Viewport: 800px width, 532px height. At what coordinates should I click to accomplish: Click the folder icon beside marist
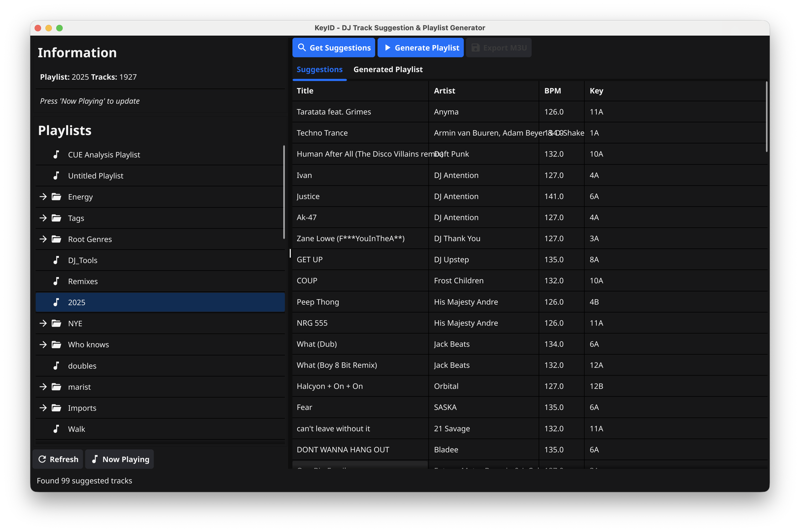tap(56, 386)
